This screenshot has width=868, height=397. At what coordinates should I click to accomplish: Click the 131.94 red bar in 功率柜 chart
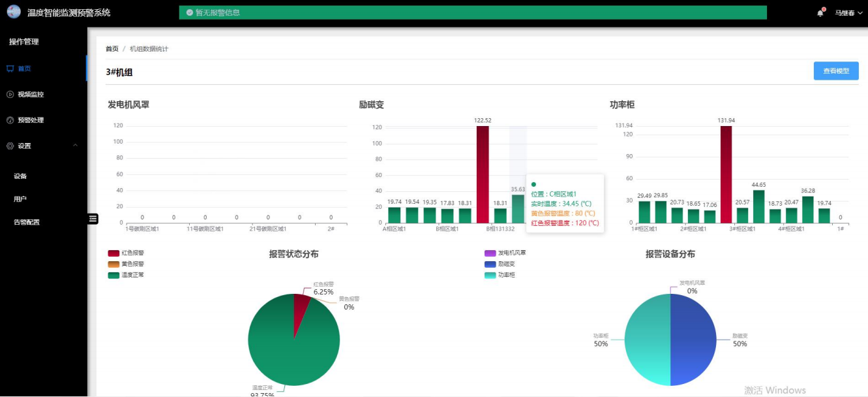coord(726,175)
